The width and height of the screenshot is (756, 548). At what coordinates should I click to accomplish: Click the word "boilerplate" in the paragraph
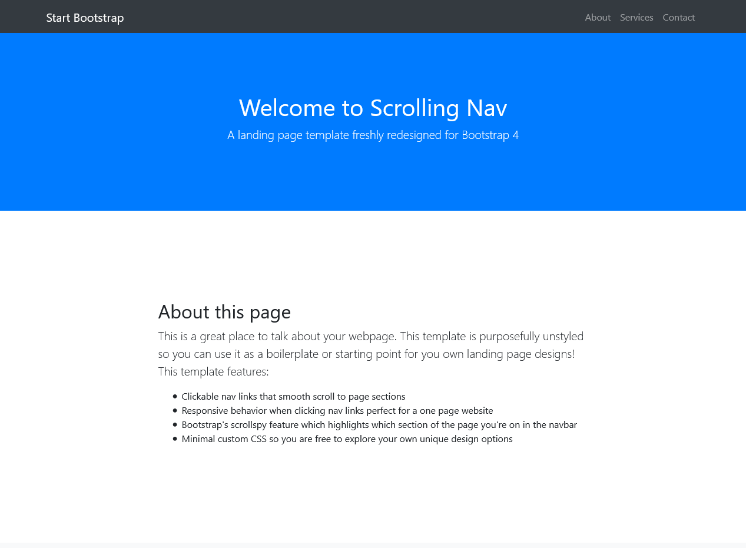(292, 354)
